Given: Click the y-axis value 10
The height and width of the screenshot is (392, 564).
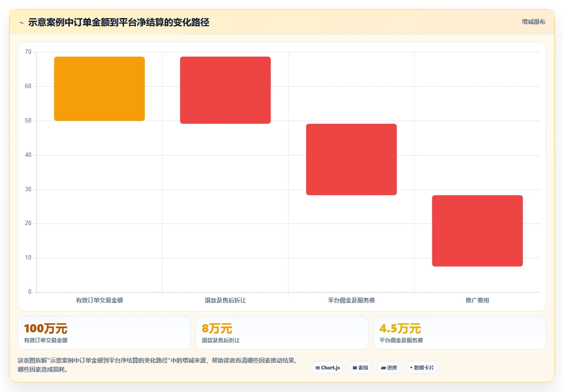Looking at the screenshot, I should pos(29,258).
